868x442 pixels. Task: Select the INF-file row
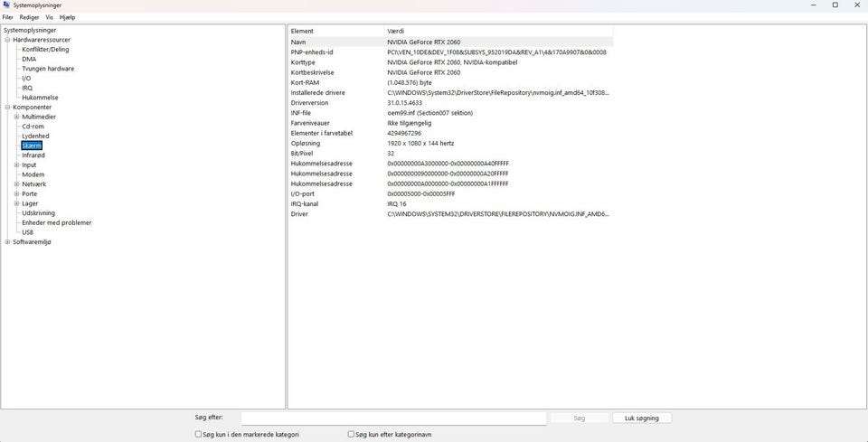pos(450,113)
